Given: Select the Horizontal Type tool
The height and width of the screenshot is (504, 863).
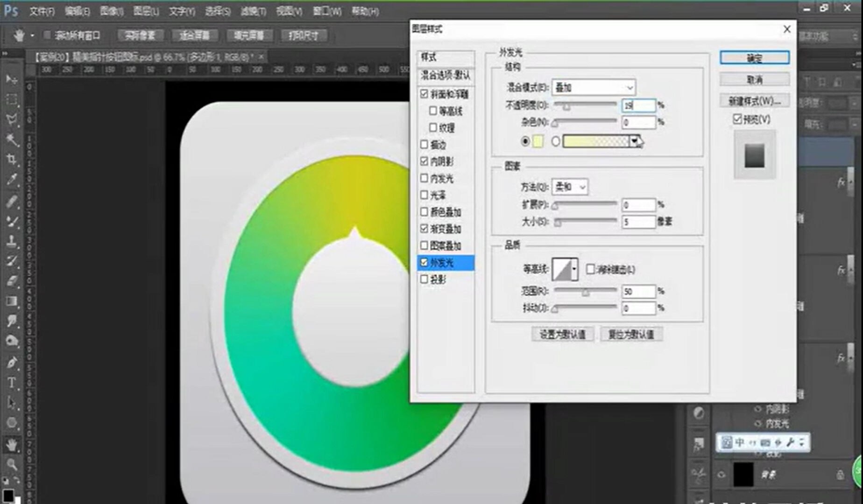Looking at the screenshot, I should 11,383.
